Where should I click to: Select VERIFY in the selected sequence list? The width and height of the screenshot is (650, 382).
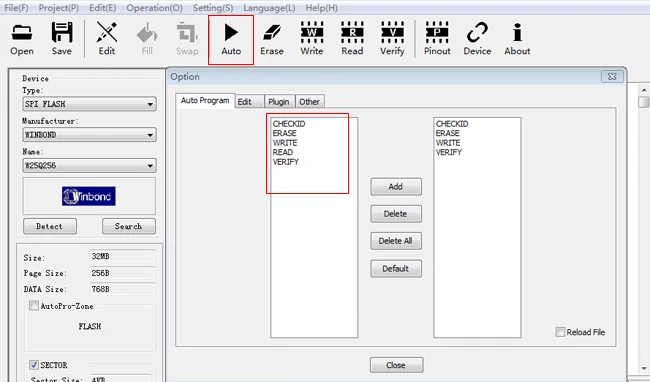(449, 152)
